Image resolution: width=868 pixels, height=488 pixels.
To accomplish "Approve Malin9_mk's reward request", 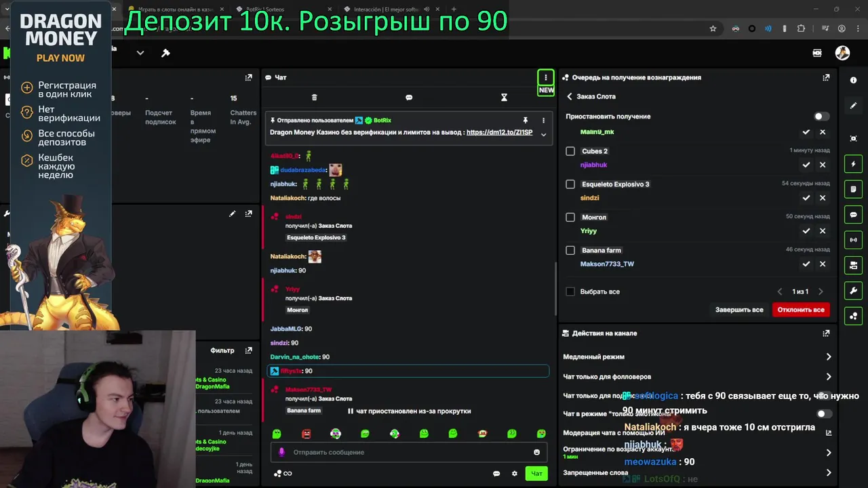I will [806, 132].
